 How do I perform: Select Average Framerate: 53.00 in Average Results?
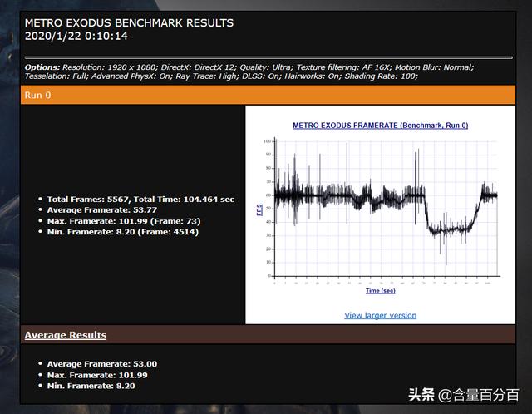[102, 364]
